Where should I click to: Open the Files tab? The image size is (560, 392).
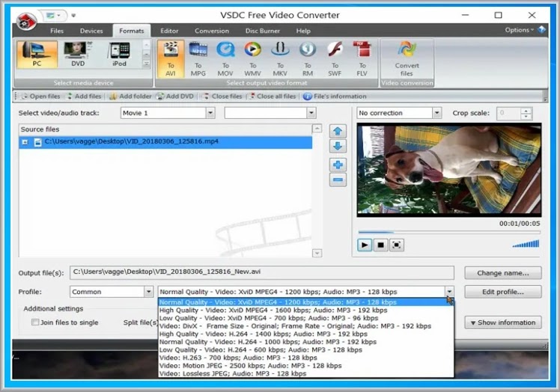coord(57,31)
